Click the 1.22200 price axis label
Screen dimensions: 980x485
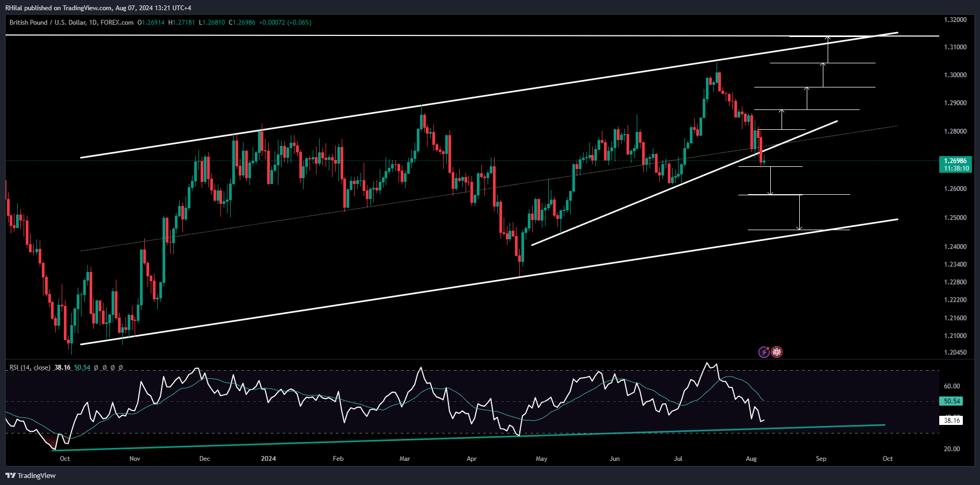point(955,300)
